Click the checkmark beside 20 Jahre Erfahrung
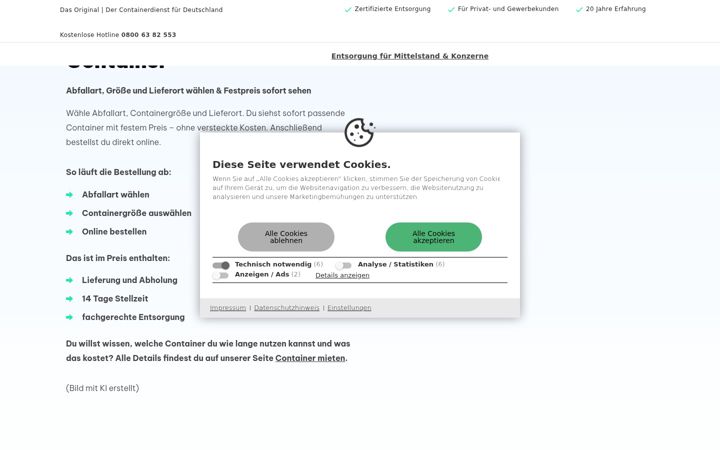720x450 pixels. pos(579,9)
